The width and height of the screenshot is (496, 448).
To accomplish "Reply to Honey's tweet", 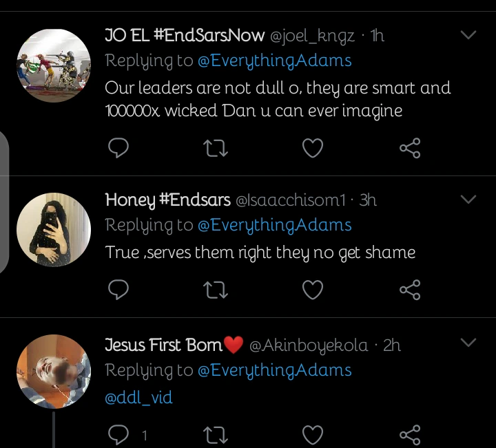I will click(120, 290).
